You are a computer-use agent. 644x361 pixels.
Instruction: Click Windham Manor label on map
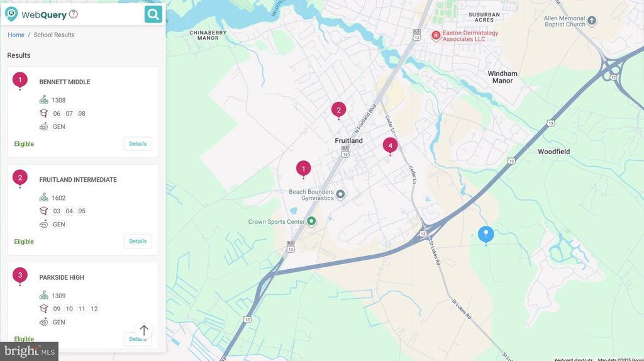click(x=502, y=77)
